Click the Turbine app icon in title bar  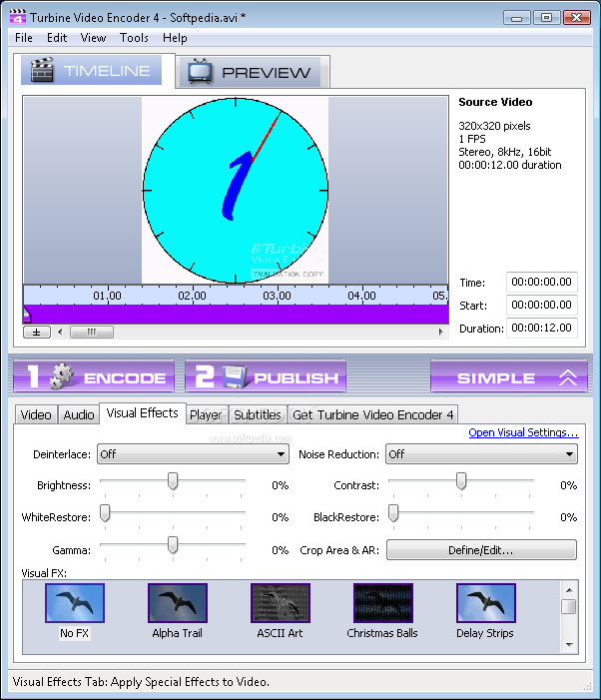click(x=17, y=17)
